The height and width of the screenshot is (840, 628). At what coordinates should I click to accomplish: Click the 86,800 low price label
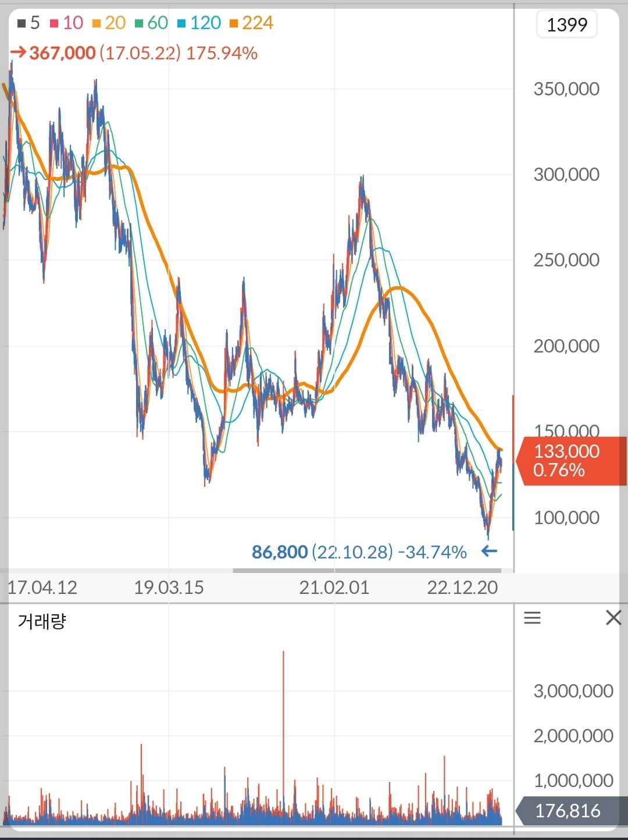coord(280,551)
